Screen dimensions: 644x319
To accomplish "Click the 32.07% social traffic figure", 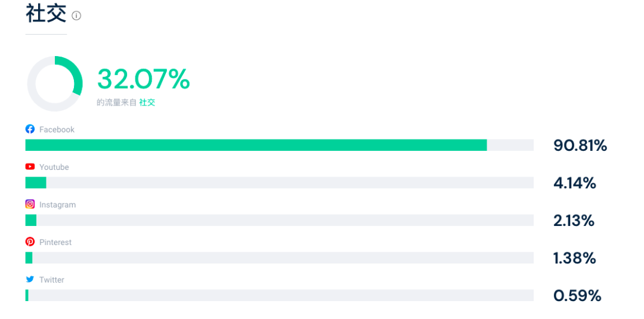I will tap(144, 79).
